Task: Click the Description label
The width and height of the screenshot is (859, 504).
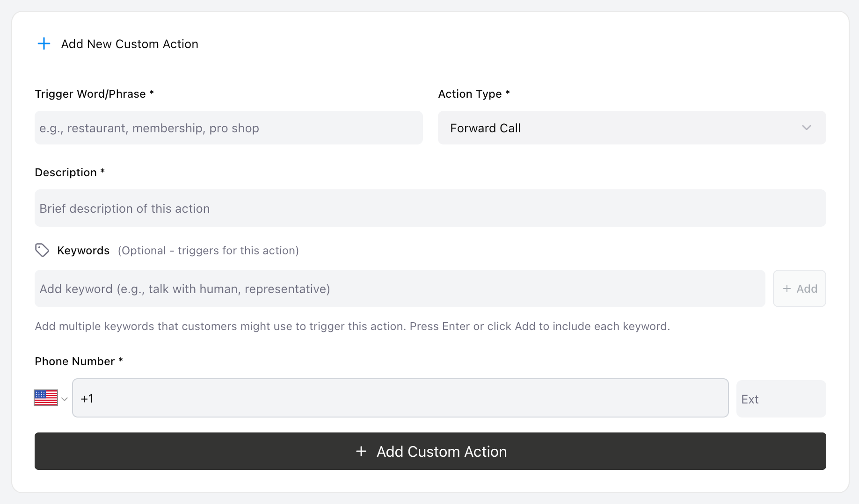Action: click(70, 173)
